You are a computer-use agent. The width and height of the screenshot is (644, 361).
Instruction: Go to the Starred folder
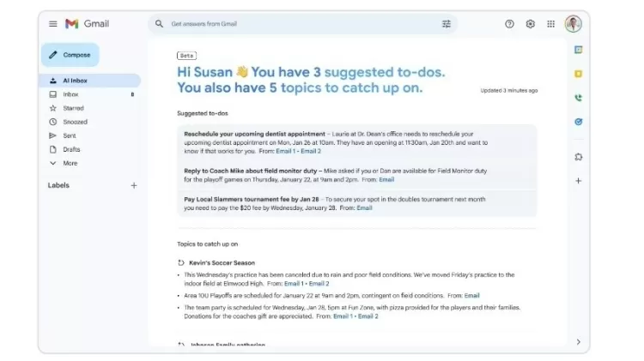click(73, 108)
